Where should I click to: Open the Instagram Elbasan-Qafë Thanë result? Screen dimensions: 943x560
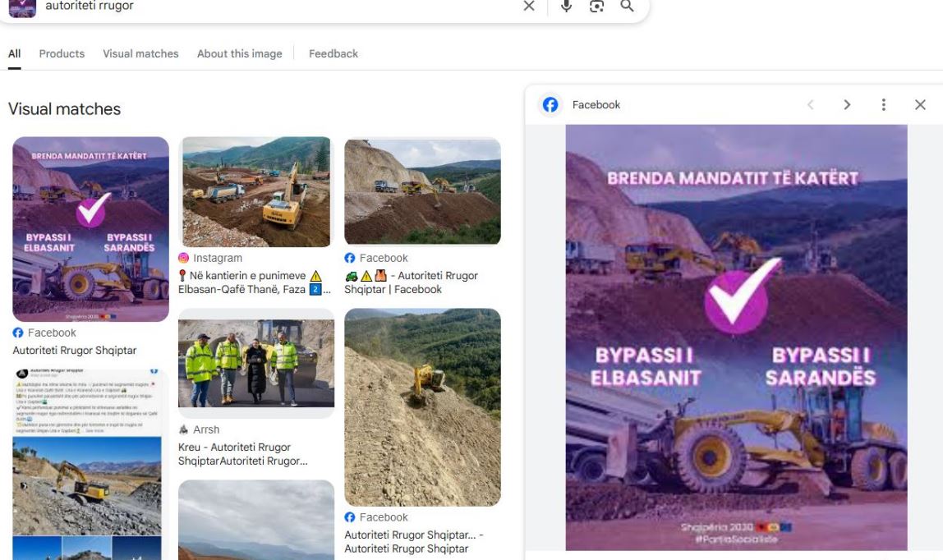pyautogui.click(x=255, y=282)
